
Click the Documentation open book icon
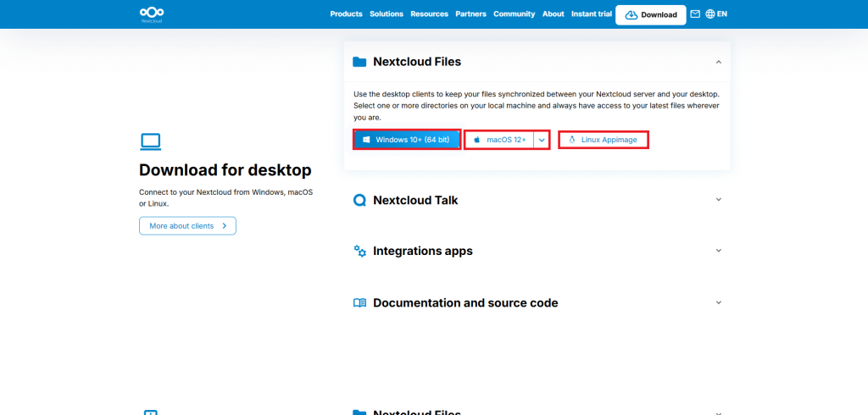[359, 303]
